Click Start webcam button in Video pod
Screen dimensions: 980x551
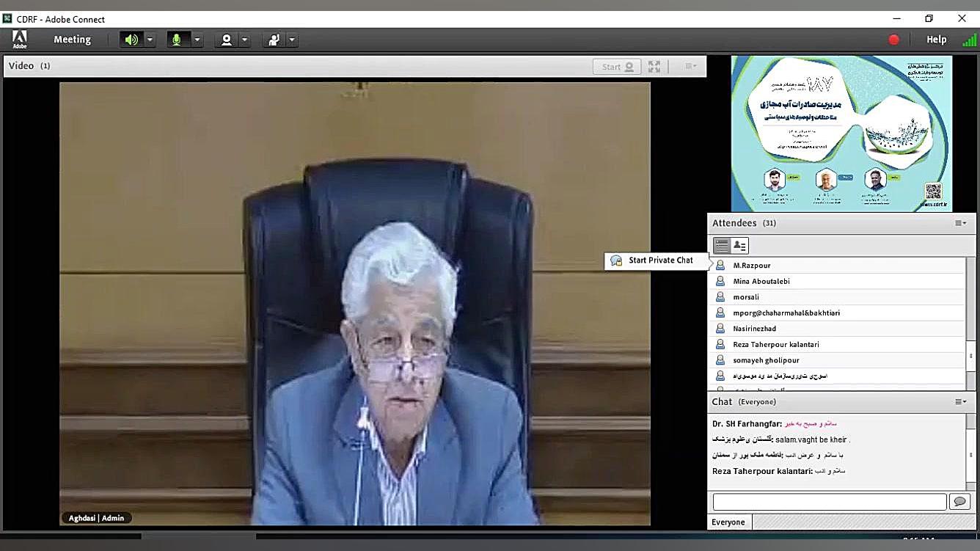(x=617, y=67)
